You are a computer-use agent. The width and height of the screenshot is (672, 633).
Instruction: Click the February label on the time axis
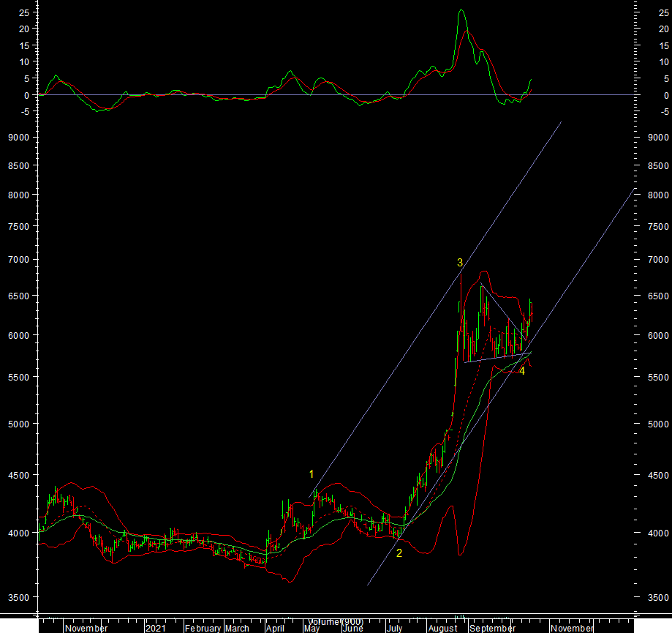tap(203, 628)
